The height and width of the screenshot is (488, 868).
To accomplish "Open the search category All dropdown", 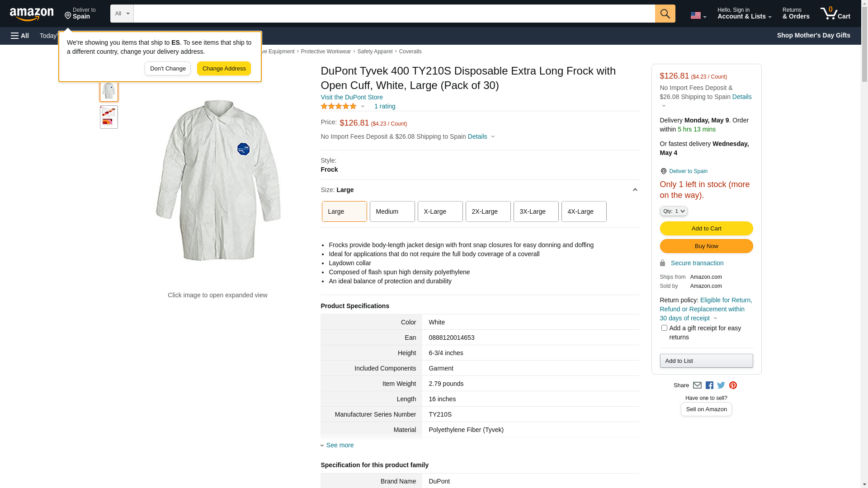I will (122, 14).
